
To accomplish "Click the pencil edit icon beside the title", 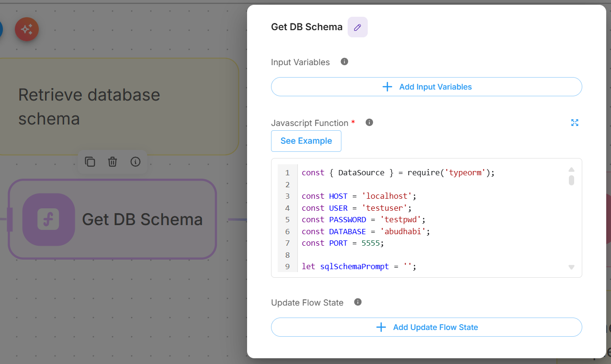I will tap(357, 27).
